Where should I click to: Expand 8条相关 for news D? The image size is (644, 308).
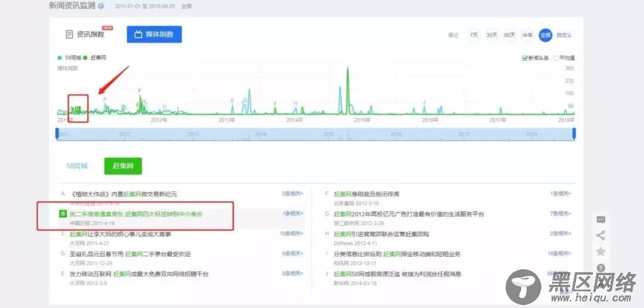pyautogui.click(x=292, y=254)
